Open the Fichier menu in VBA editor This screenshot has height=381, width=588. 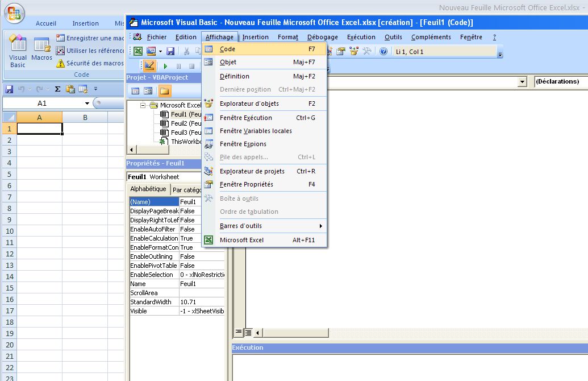[x=156, y=37]
